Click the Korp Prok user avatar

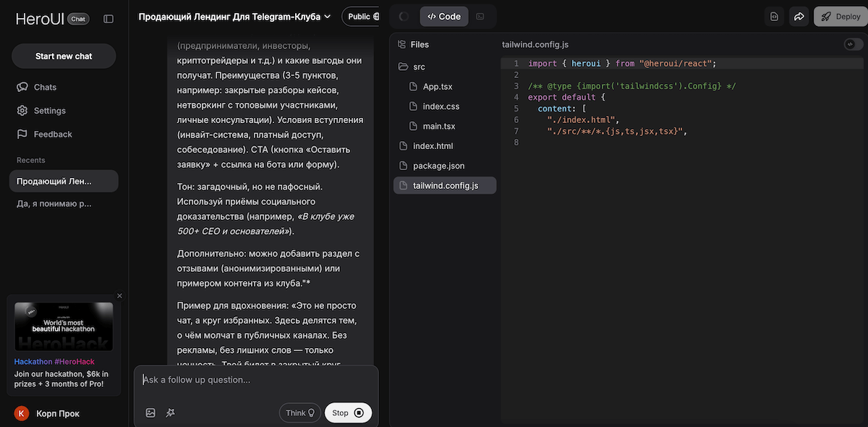click(21, 413)
